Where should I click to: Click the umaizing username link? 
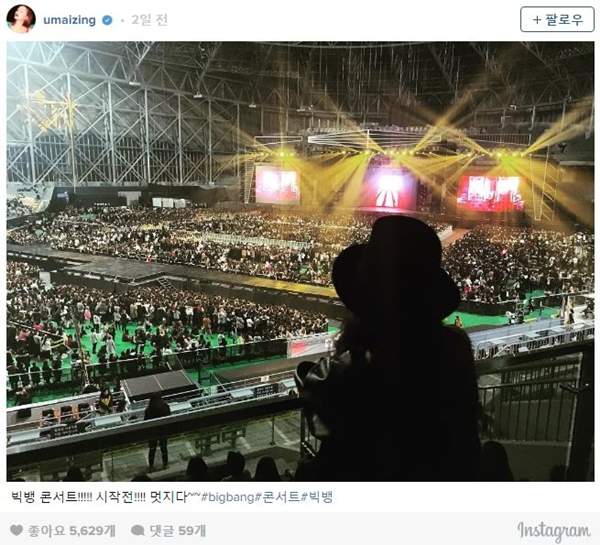tap(69, 20)
